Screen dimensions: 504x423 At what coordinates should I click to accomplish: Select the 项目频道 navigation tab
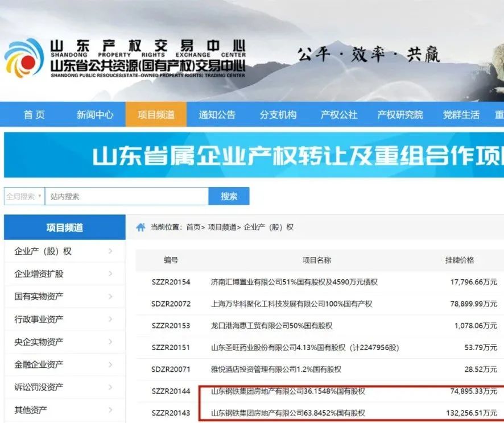[x=156, y=114]
